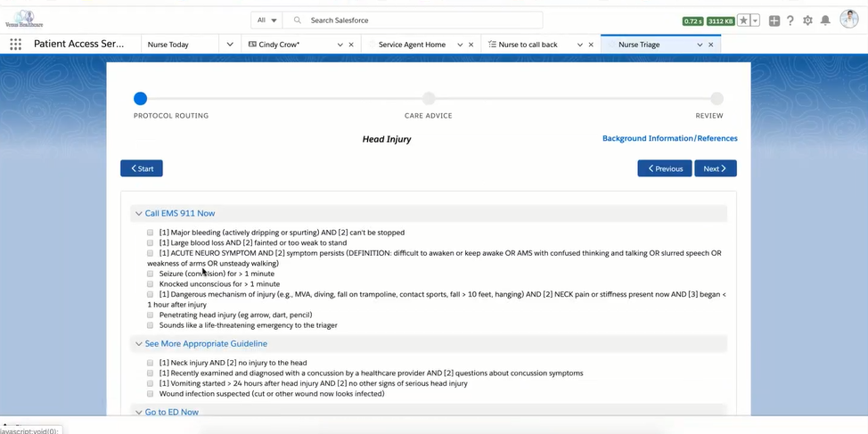Check Major bleeding can't be stopped

coord(150,233)
